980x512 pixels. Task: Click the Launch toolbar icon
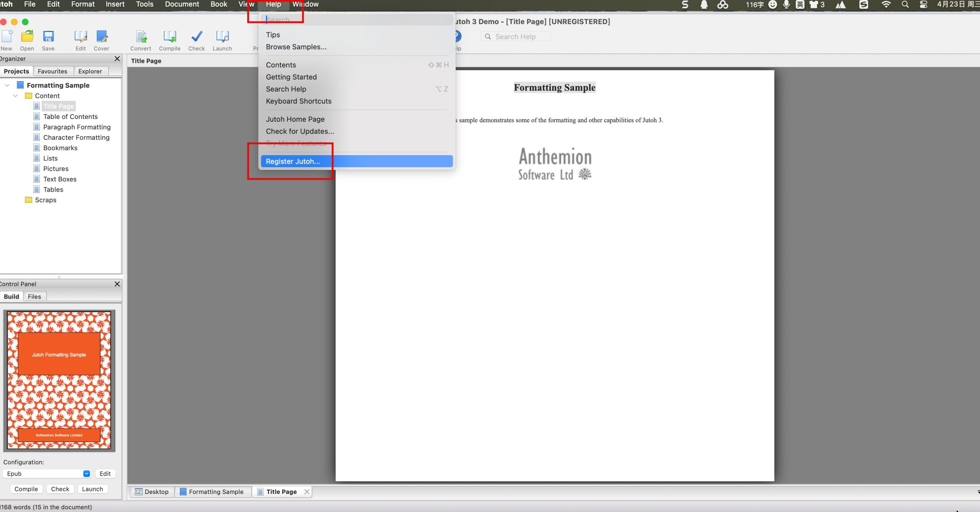[x=222, y=37]
